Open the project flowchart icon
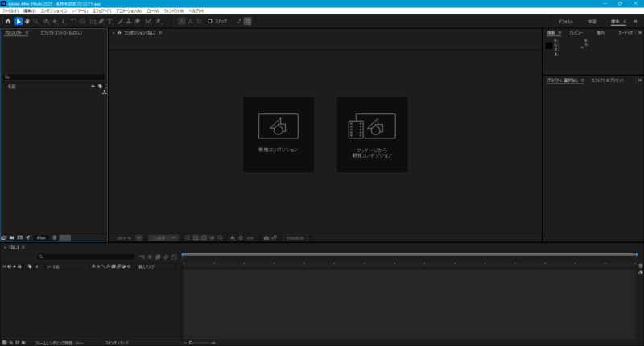Screen dimensions: 644x346 pos(105,93)
